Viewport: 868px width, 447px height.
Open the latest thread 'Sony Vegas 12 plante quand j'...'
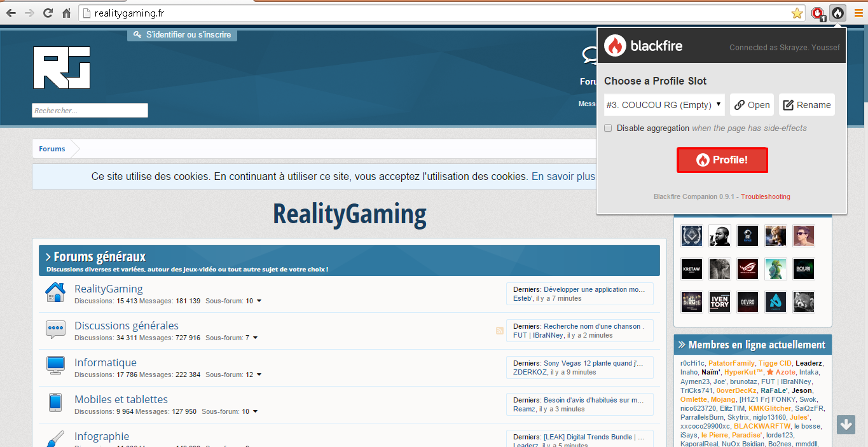(x=593, y=363)
